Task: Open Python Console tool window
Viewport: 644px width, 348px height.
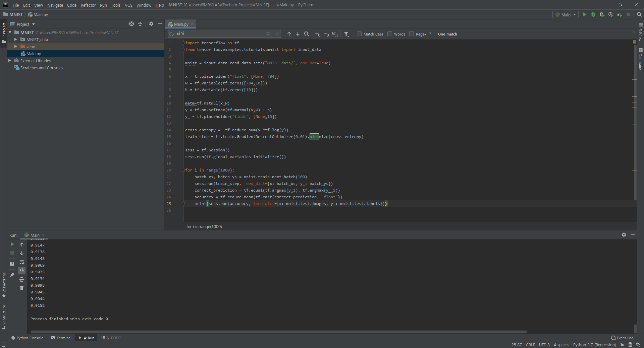Action: tap(28, 338)
